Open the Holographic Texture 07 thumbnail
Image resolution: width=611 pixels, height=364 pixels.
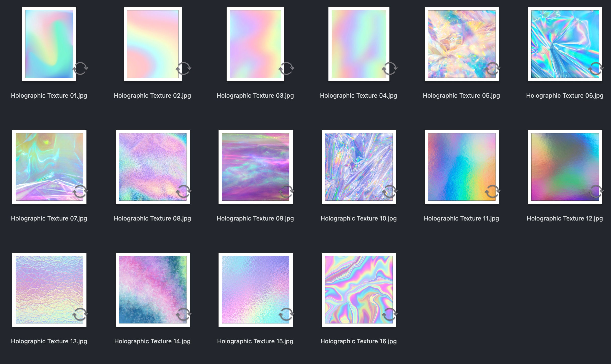click(49, 166)
